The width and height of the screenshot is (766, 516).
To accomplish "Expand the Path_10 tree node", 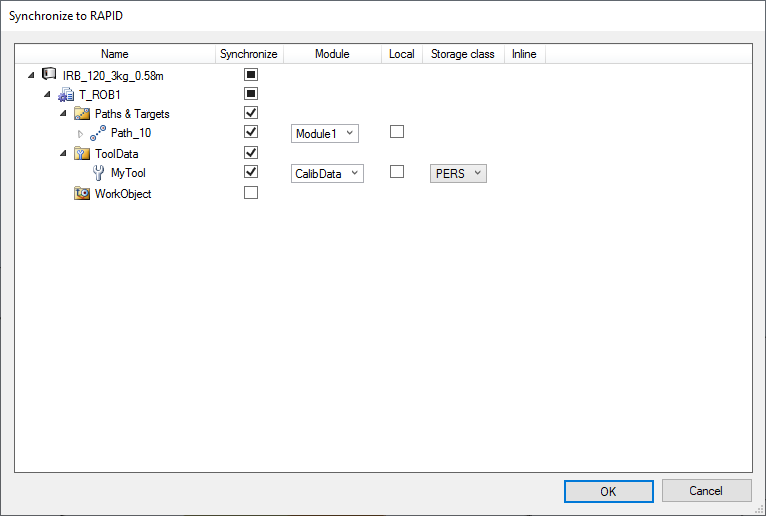I will (x=81, y=133).
